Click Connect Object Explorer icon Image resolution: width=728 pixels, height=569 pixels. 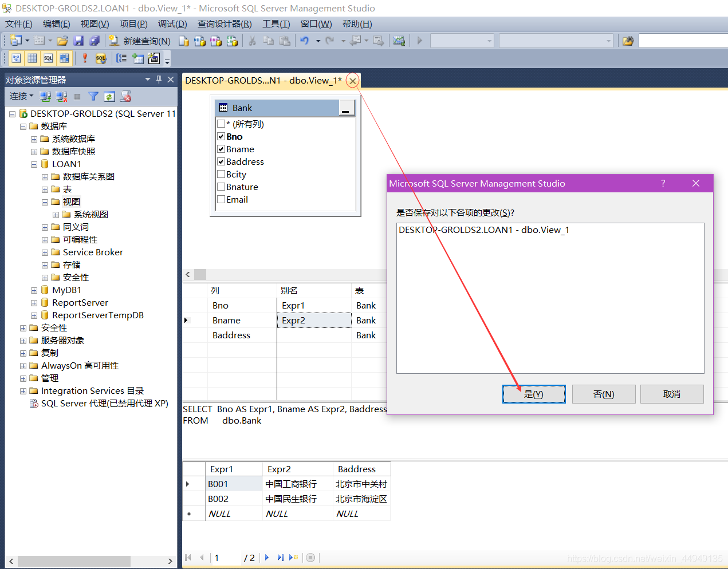46,96
